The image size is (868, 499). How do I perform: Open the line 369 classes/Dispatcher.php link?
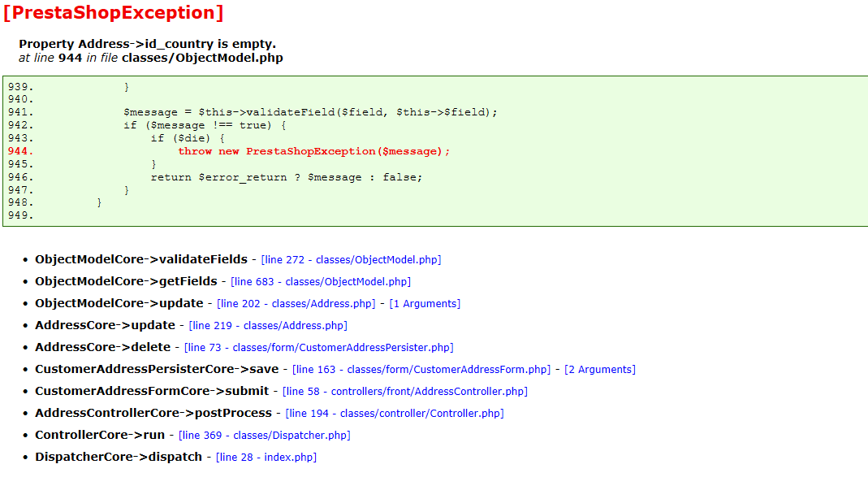coord(265,436)
